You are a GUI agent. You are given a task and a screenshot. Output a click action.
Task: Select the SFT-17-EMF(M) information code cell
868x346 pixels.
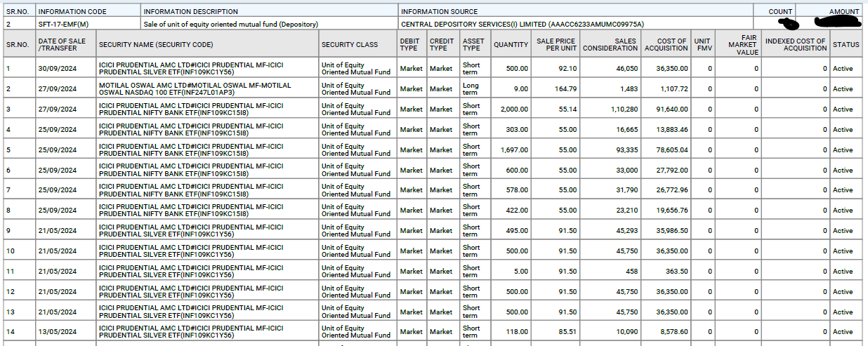(x=87, y=24)
